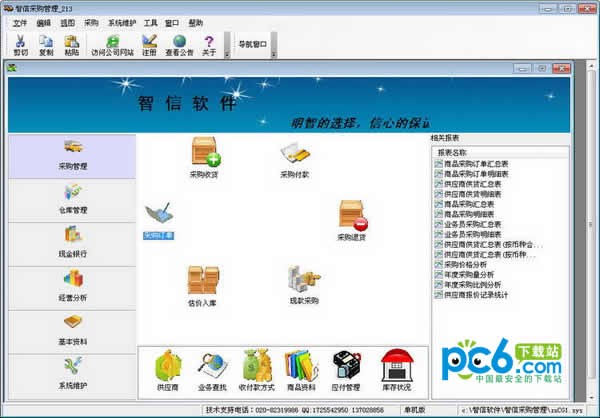Open the 文件 menu
Image resolution: width=600 pixels, height=418 pixels.
click(20, 23)
